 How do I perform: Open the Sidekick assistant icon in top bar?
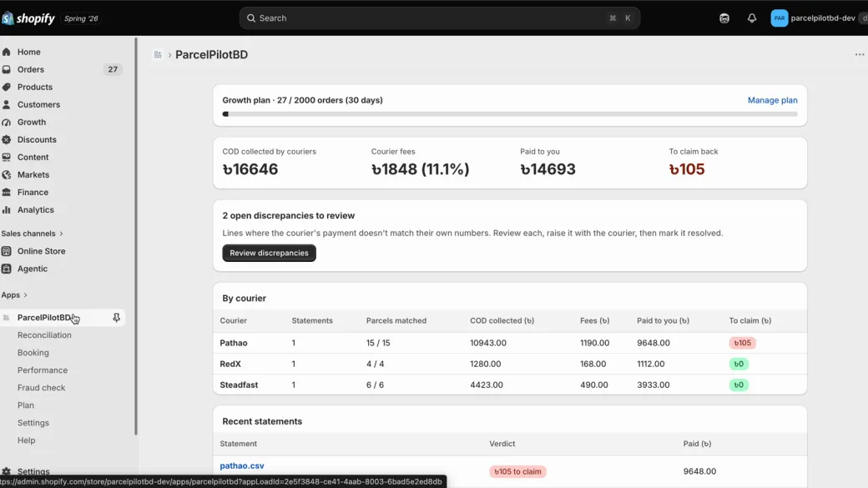[724, 18]
